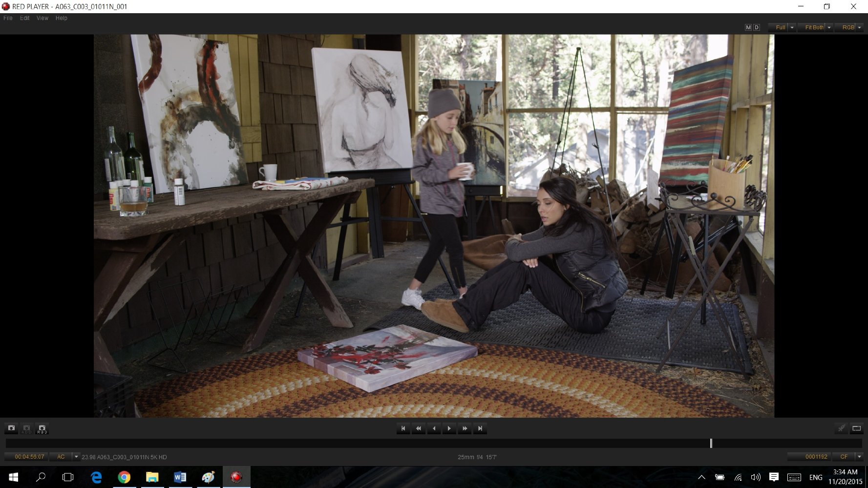The height and width of the screenshot is (488, 868).
Task: Open the Help menu
Action: click(x=62, y=18)
